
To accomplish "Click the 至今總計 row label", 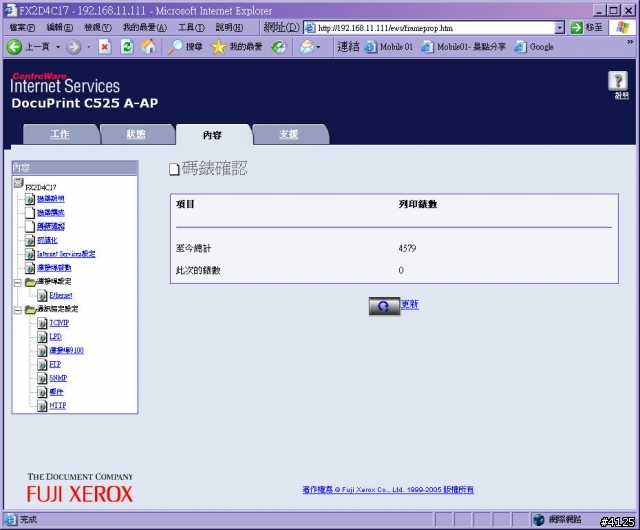I will click(193, 248).
